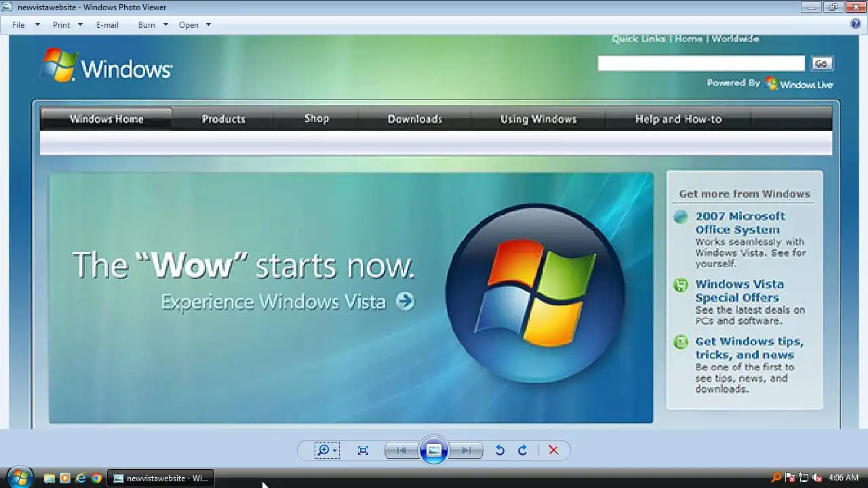Click the pictured Shop tab
868x488 pixels.
tap(317, 119)
